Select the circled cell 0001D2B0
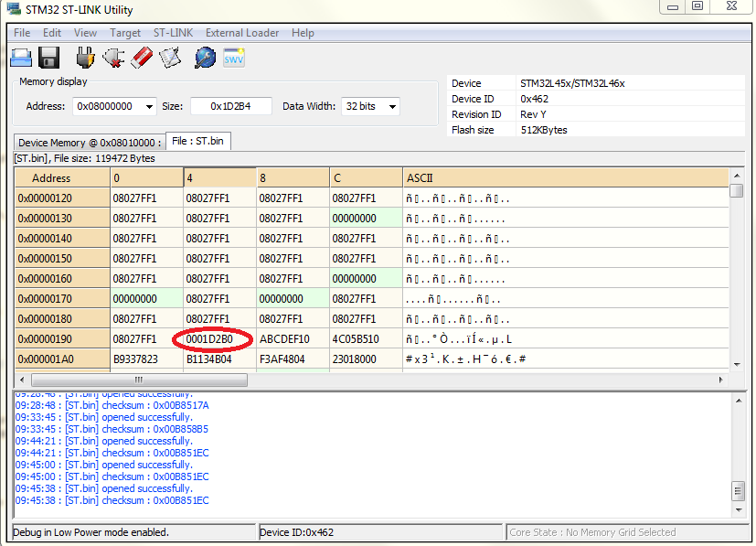The height and width of the screenshot is (546, 756). (220, 339)
